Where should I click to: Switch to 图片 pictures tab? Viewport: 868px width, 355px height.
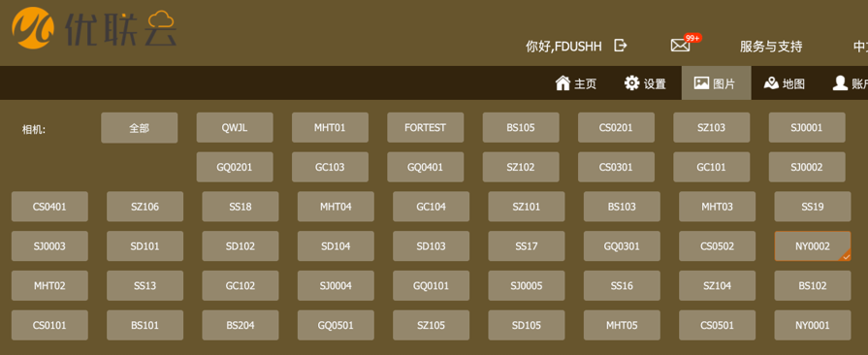point(717,83)
